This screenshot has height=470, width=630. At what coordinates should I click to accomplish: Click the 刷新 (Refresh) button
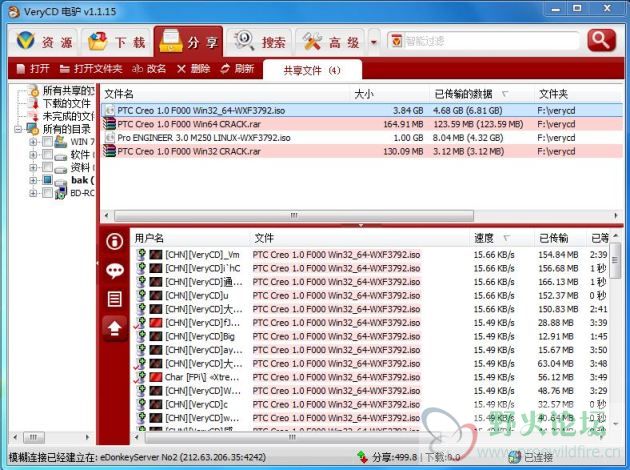(x=237, y=69)
